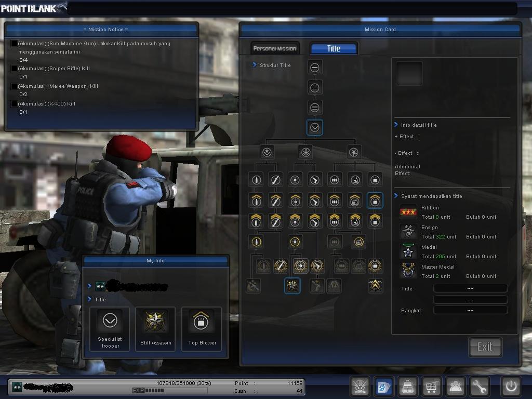Select the gold triple-chevron title at tree bottom
The image size is (532, 399).
(x=375, y=286)
